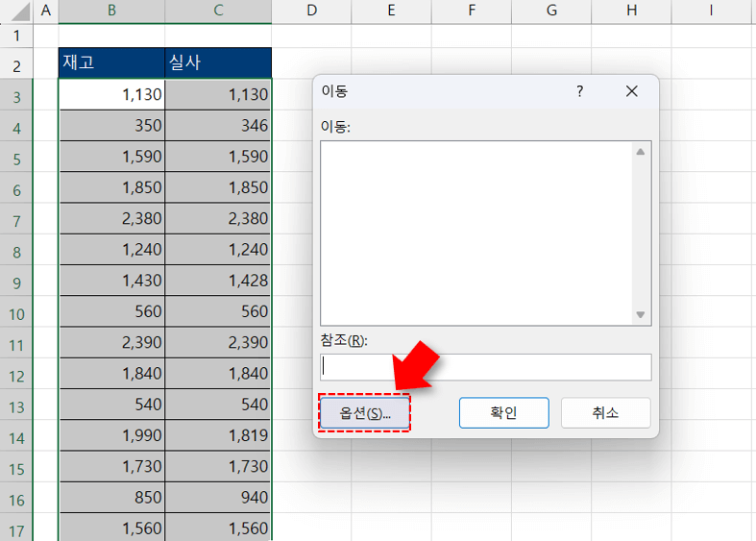
Task: Click the cell showing 1,819
Action: click(x=218, y=437)
